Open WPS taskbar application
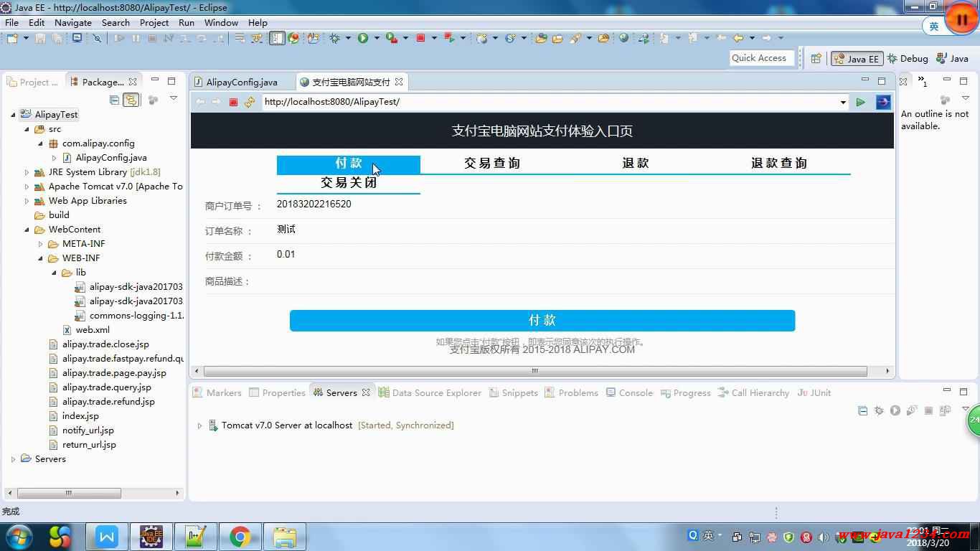The height and width of the screenshot is (551, 980). point(107,537)
